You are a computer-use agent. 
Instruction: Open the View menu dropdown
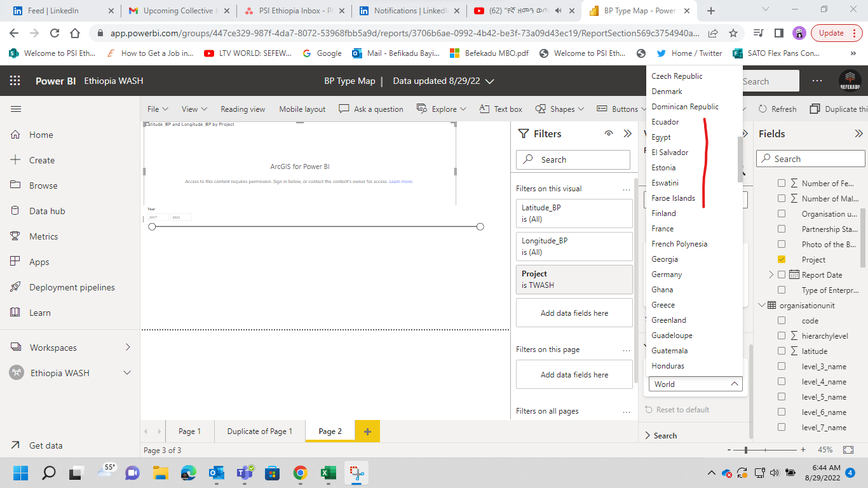pyautogui.click(x=194, y=109)
